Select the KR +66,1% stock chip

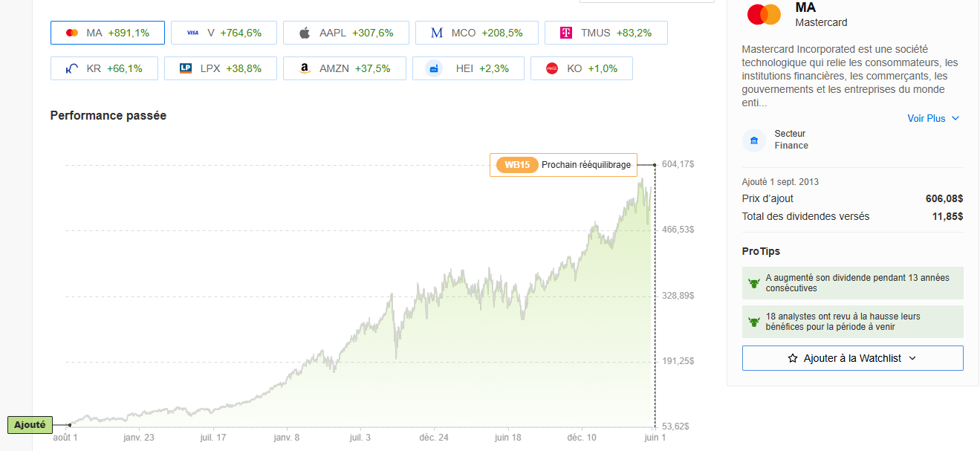click(104, 68)
